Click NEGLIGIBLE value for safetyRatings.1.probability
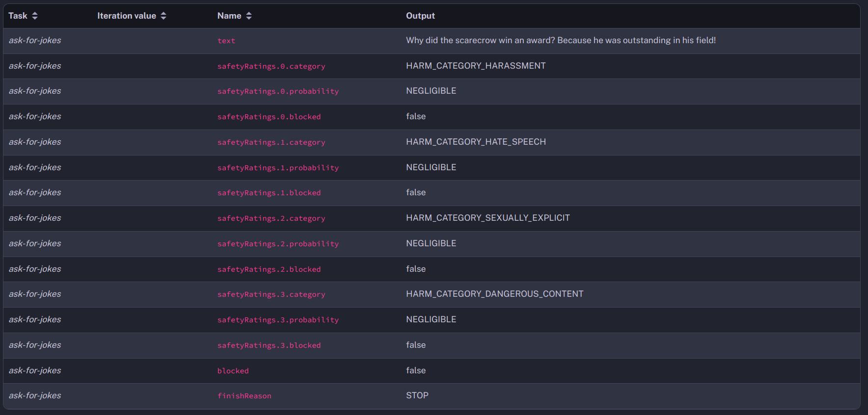This screenshot has height=415, width=868. point(431,167)
